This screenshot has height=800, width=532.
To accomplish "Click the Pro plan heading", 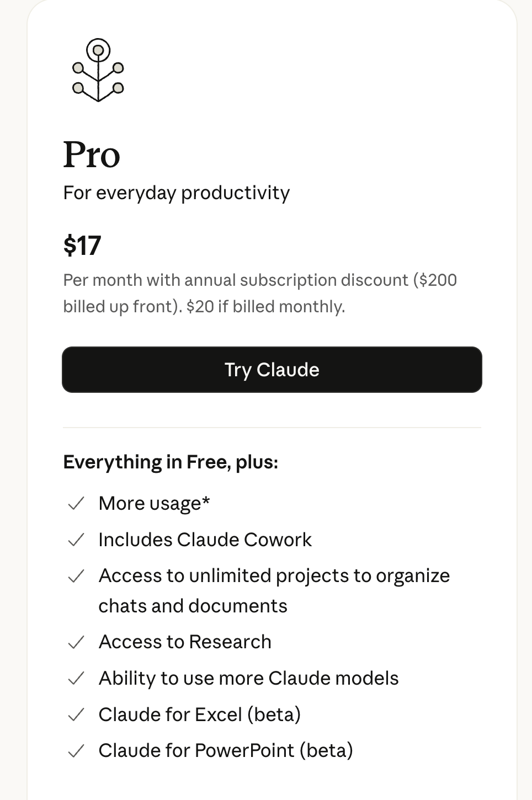I will coord(92,154).
